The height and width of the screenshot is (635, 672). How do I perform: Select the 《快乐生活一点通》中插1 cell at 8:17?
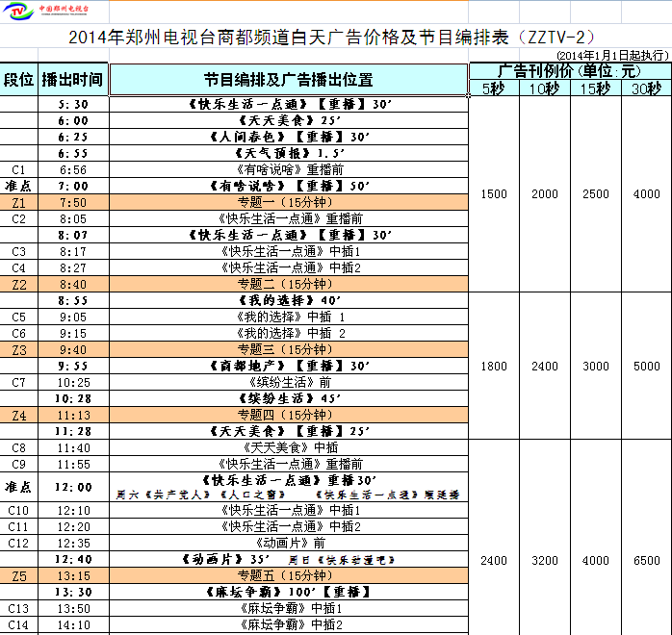click(289, 251)
